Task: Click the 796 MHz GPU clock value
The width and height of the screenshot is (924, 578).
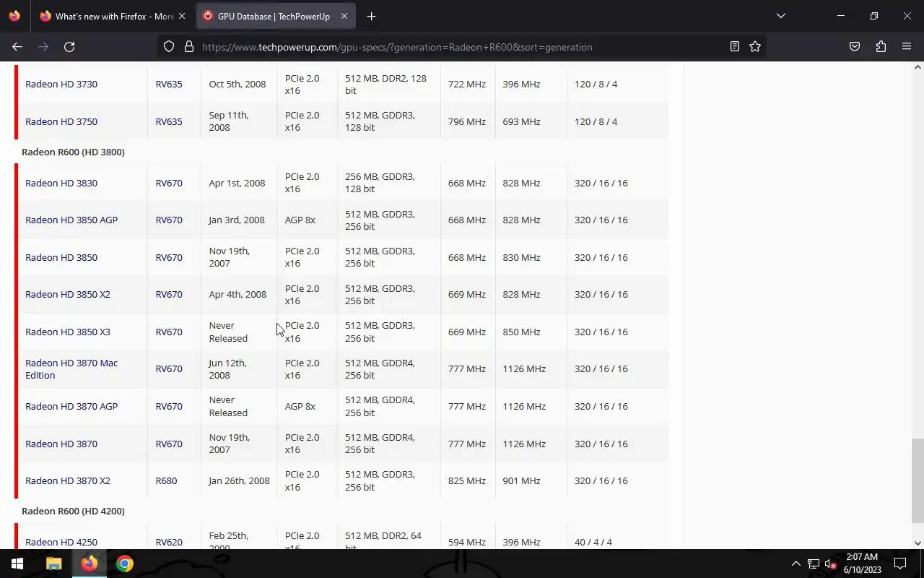Action: point(467,121)
